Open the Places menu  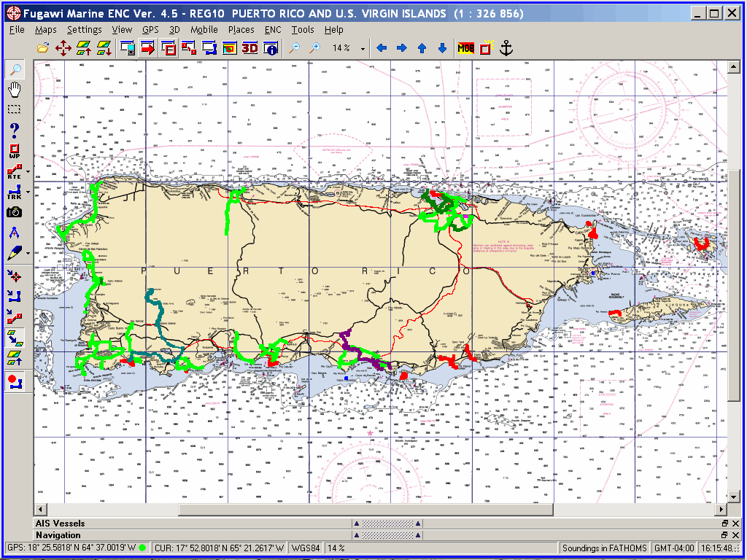point(241,30)
